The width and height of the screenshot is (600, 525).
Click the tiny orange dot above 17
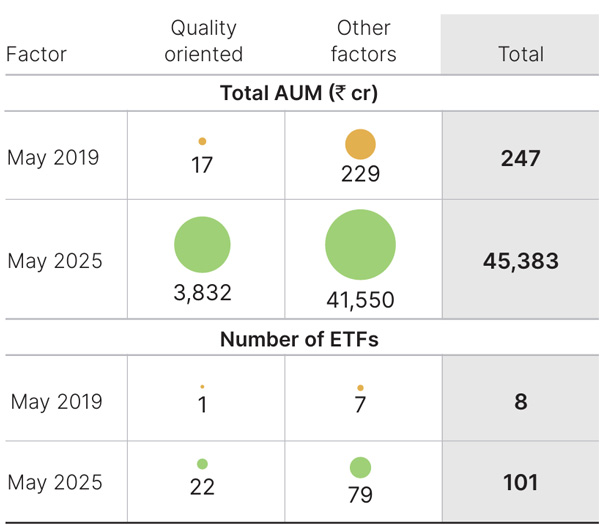(202, 142)
